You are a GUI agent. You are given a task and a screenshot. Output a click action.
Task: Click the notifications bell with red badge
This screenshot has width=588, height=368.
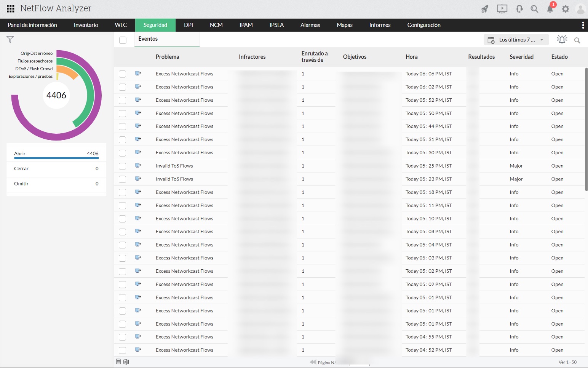click(550, 8)
